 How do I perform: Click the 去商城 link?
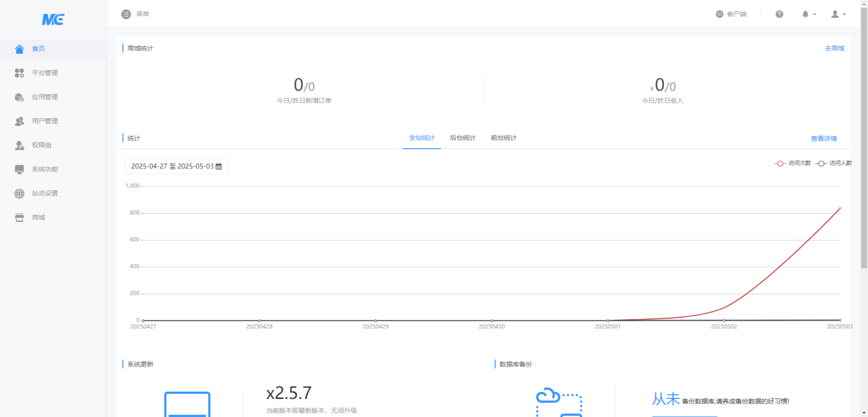tap(834, 49)
